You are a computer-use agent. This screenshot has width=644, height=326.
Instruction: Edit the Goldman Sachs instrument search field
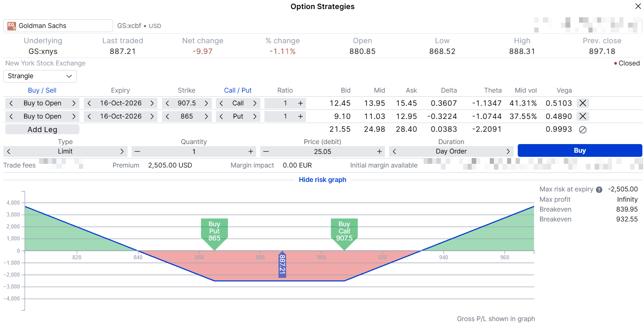58,26
